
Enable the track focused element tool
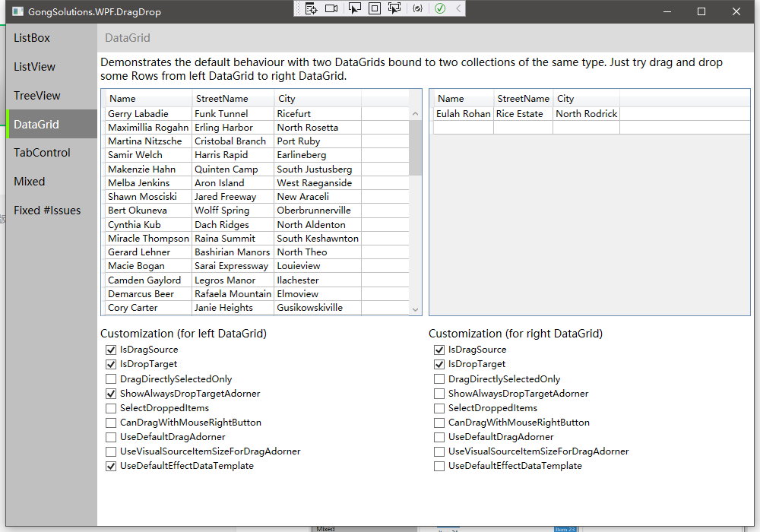pyautogui.click(x=394, y=8)
